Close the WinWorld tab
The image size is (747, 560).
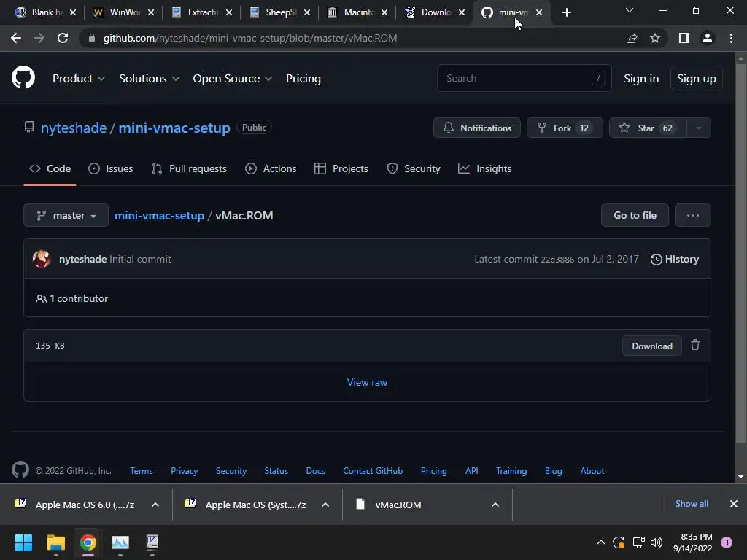click(x=150, y=12)
